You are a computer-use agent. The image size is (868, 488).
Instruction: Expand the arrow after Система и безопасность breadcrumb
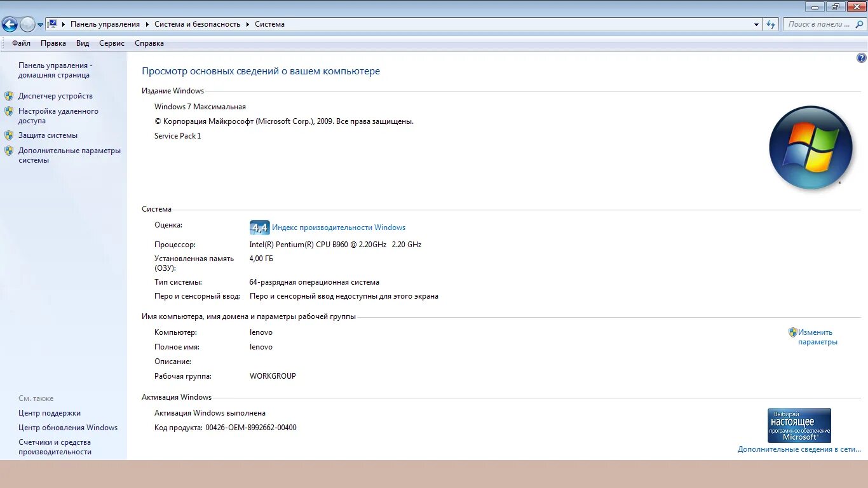[248, 24]
